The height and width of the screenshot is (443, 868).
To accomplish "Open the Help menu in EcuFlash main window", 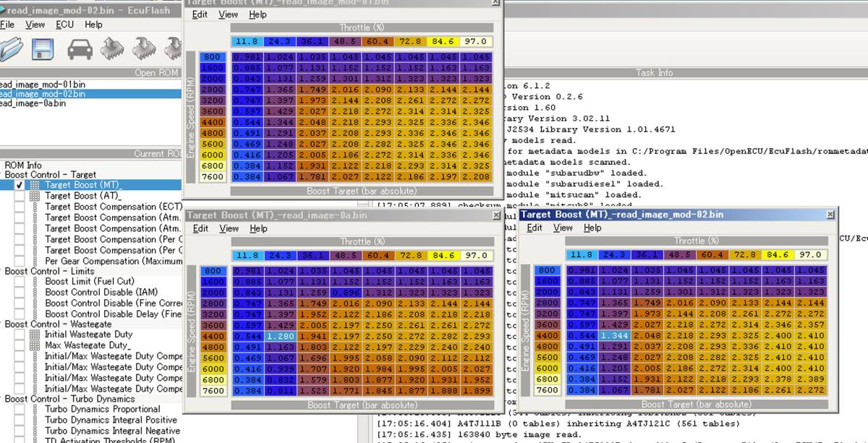I will pyautogui.click(x=93, y=25).
